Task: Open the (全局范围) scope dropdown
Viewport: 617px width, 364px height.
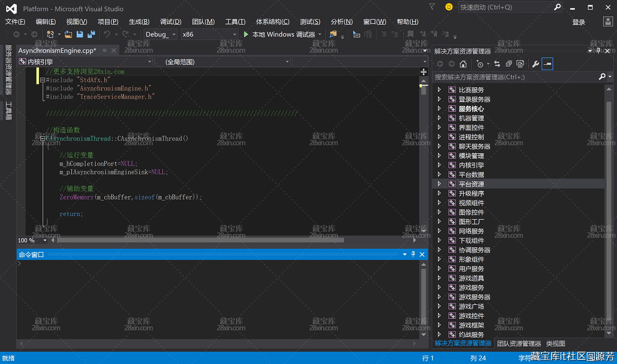Action: point(223,62)
